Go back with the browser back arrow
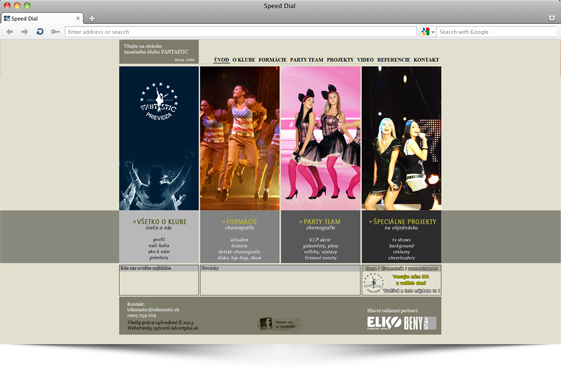The image size is (561, 370). pos(10,32)
